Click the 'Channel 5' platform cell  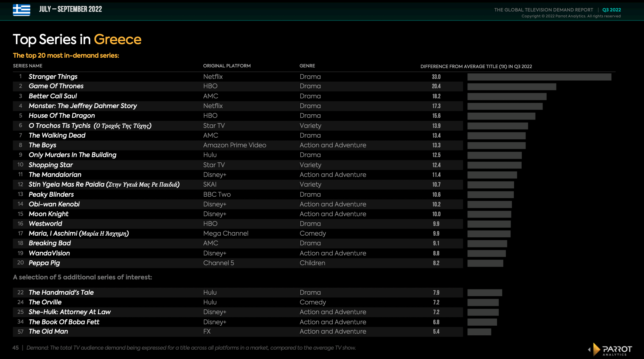click(x=219, y=263)
